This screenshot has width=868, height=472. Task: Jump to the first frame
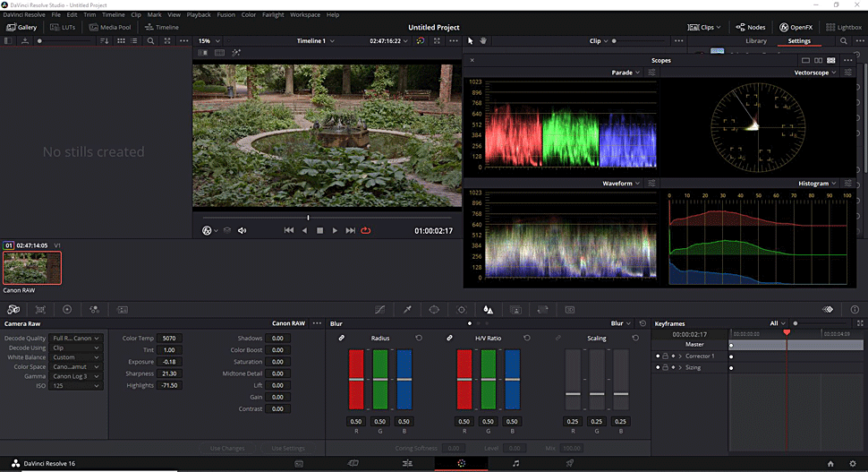pos(289,230)
